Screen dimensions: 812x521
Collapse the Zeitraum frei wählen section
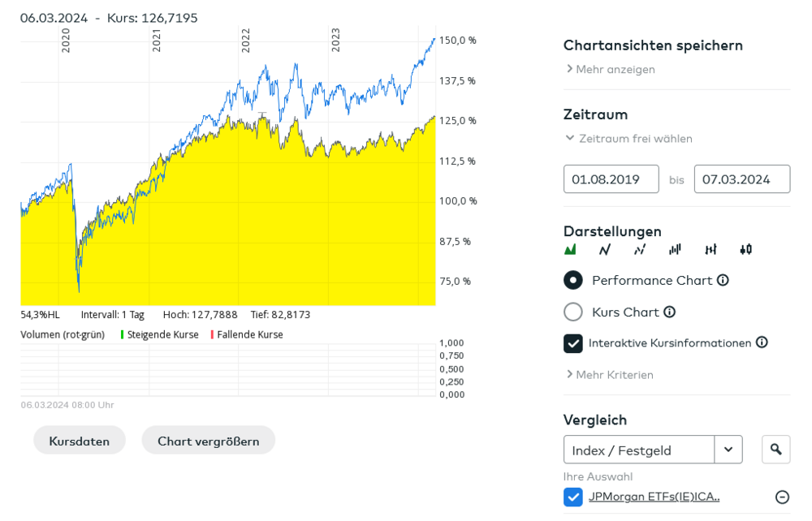point(629,139)
